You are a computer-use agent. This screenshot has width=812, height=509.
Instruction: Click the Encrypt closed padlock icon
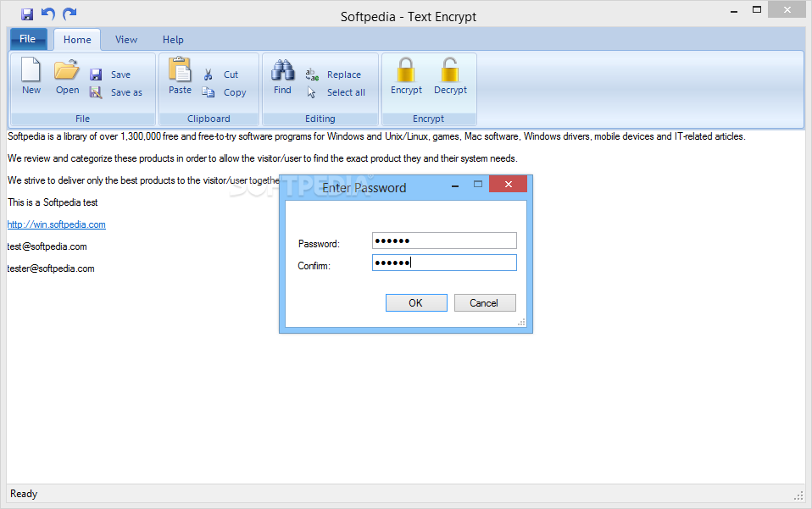pyautogui.click(x=406, y=69)
